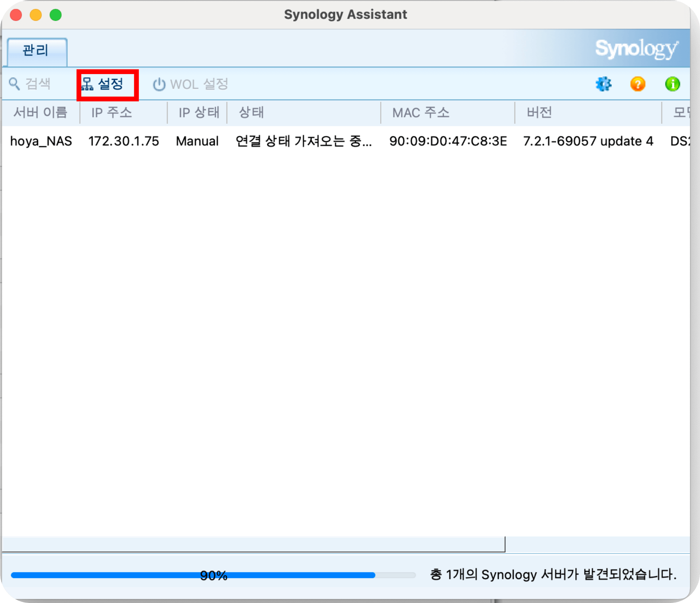The height and width of the screenshot is (603, 700).
Task: Open preferences via blue gear icon
Action: coord(603,84)
